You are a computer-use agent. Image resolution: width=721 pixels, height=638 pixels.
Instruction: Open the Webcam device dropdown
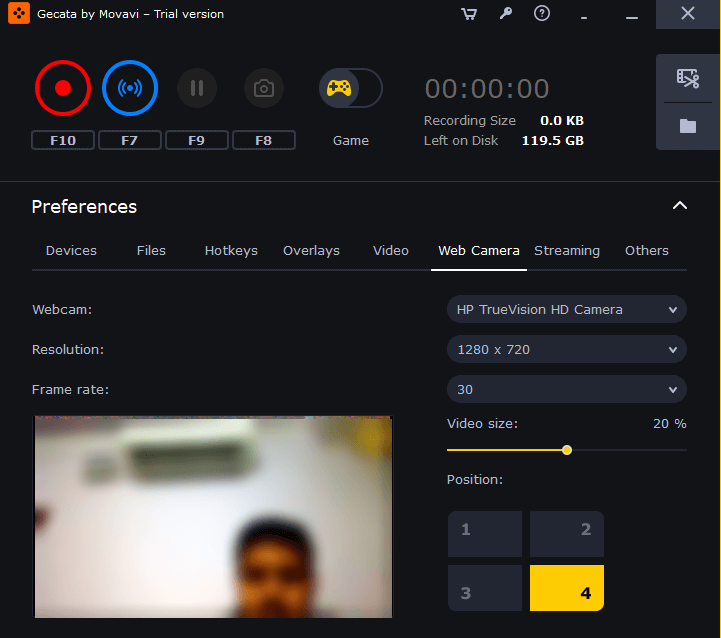pyautogui.click(x=566, y=310)
